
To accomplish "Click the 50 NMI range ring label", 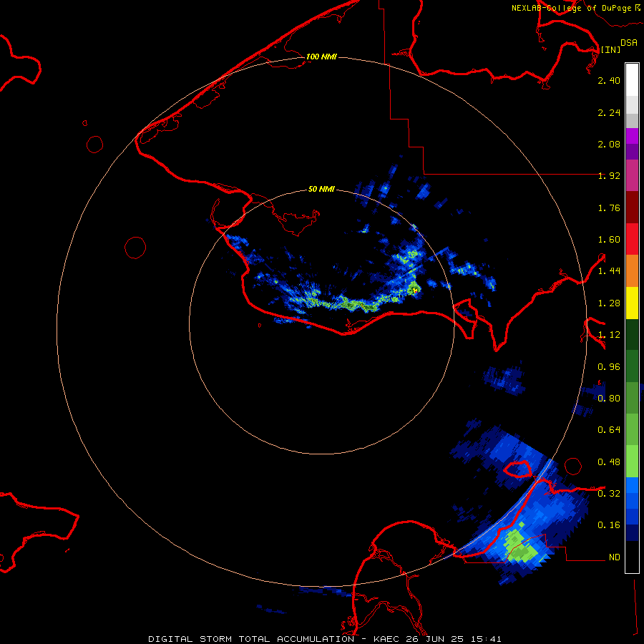I will [x=321, y=189].
